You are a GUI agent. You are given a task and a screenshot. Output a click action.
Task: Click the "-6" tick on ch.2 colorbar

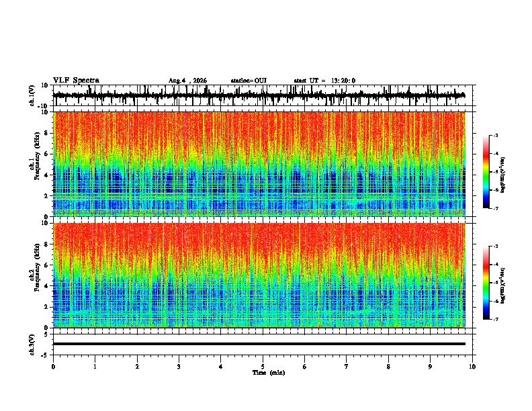coord(495,301)
